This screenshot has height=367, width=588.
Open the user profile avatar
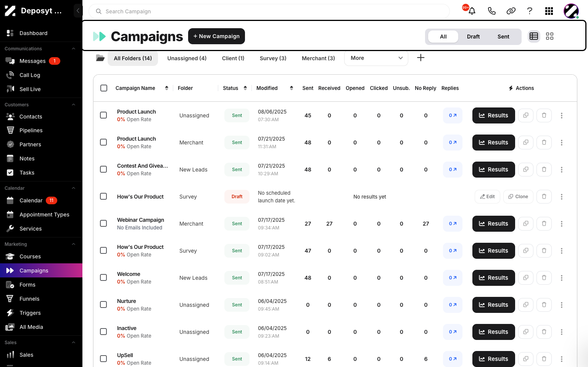[x=571, y=11]
